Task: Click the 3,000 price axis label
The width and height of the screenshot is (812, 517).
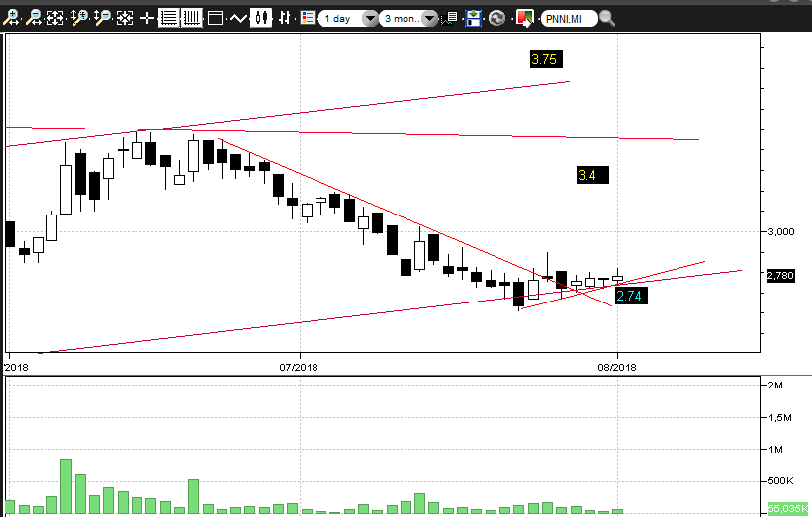Action: pyautogui.click(x=781, y=232)
